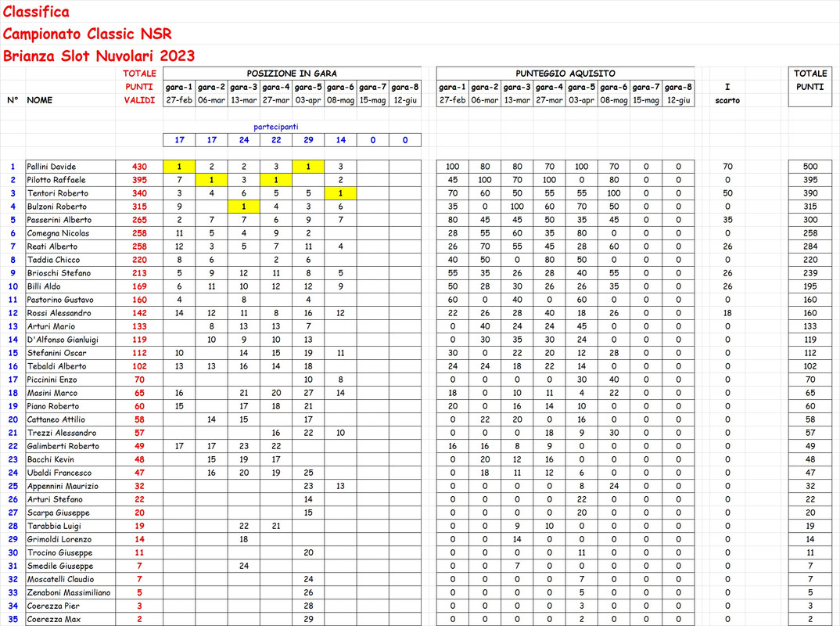The width and height of the screenshot is (840, 626).
Task: Click Tentori Roberto's yellow gara-6 win cell
Action: [x=341, y=193]
